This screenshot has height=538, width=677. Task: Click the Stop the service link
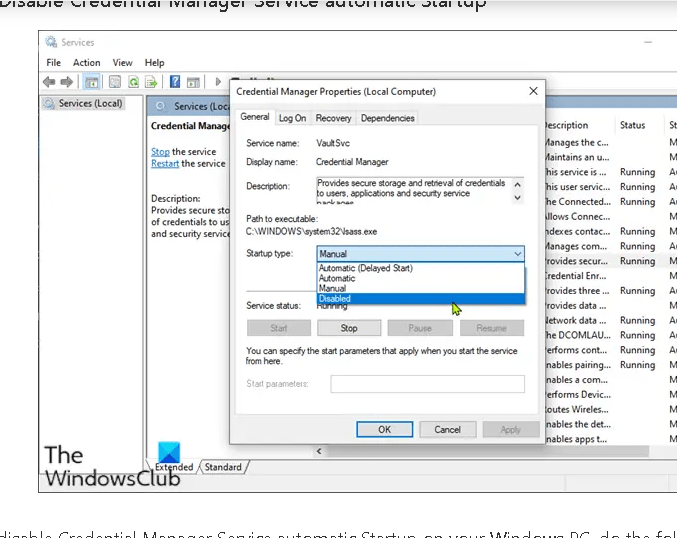[x=160, y=152]
